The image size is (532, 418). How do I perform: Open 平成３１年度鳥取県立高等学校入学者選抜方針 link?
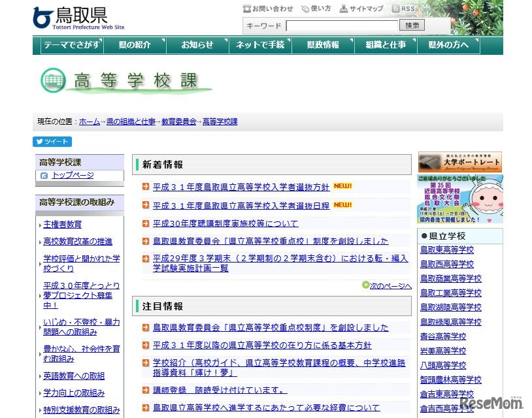point(241,187)
